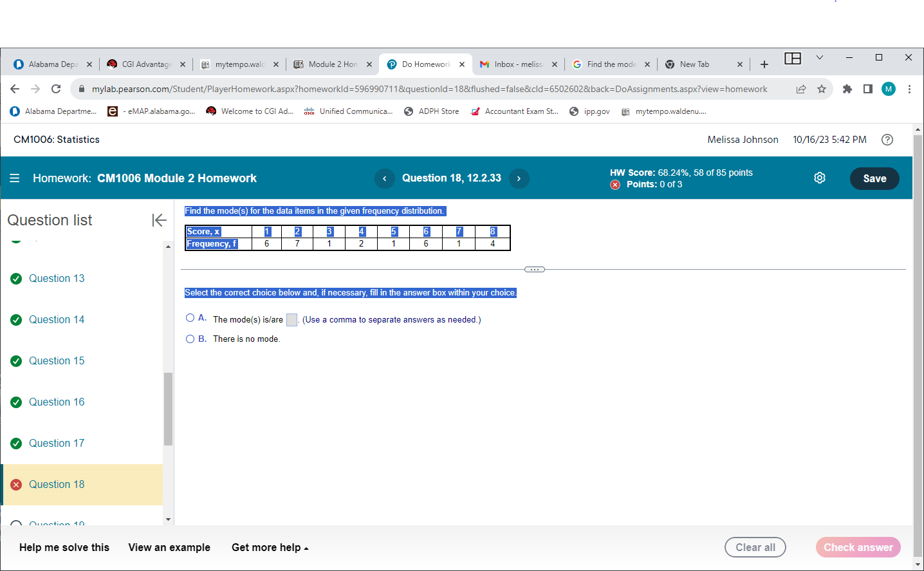Bookmark this page with the star icon
This screenshot has height=571, width=924.
click(x=822, y=89)
